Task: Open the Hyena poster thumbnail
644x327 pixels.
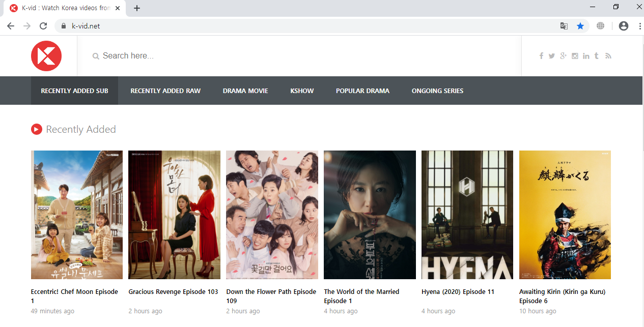Action: click(x=467, y=215)
